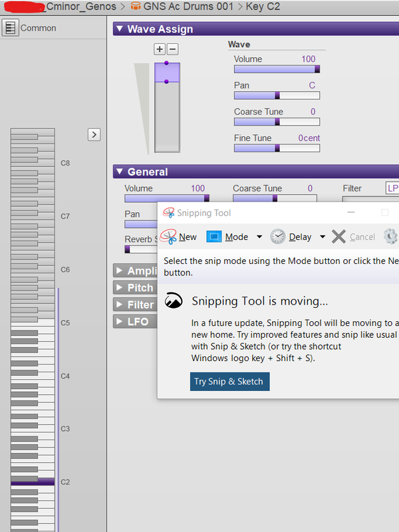Adjust the Wave Pan slider
Viewport: 399px width, 532px height.
coord(277,96)
